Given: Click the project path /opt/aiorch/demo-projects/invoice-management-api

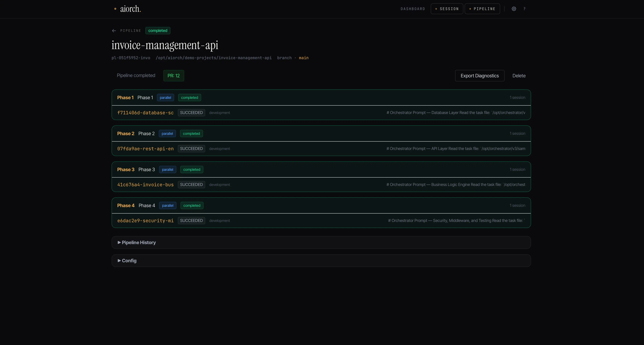Looking at the screenshot, I should click(x=214, y=58).
